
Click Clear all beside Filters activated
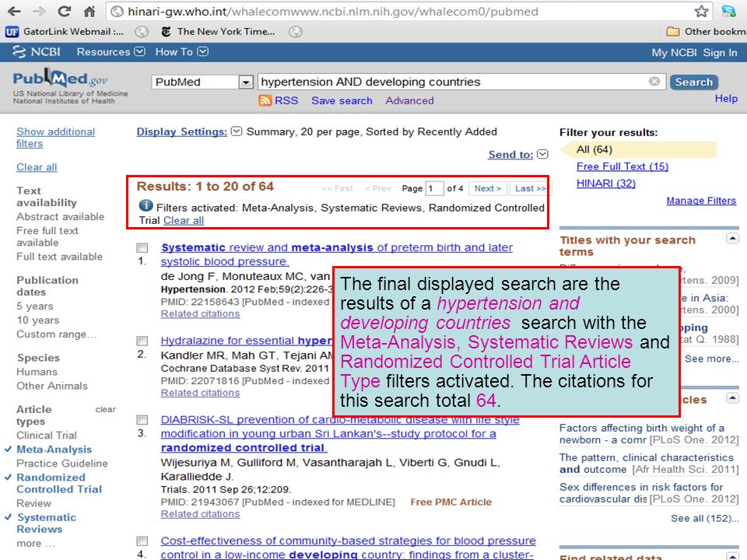click(x=184, y=220)
